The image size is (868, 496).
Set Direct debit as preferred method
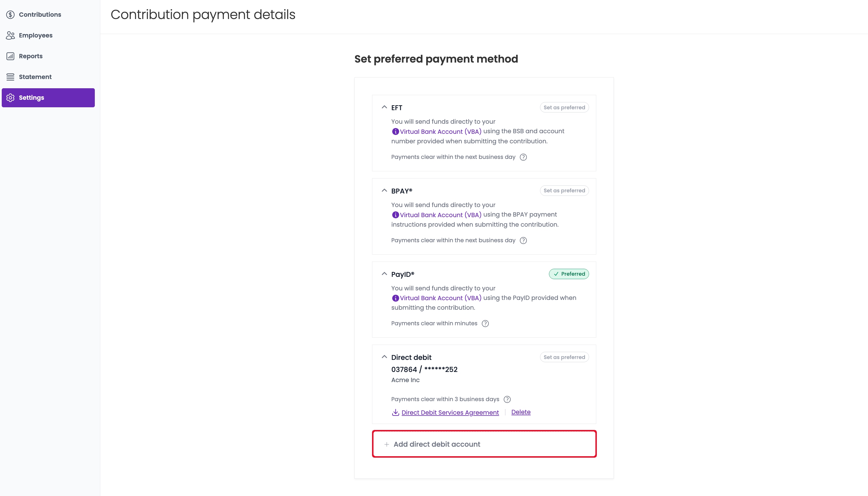tap(564, 357)
